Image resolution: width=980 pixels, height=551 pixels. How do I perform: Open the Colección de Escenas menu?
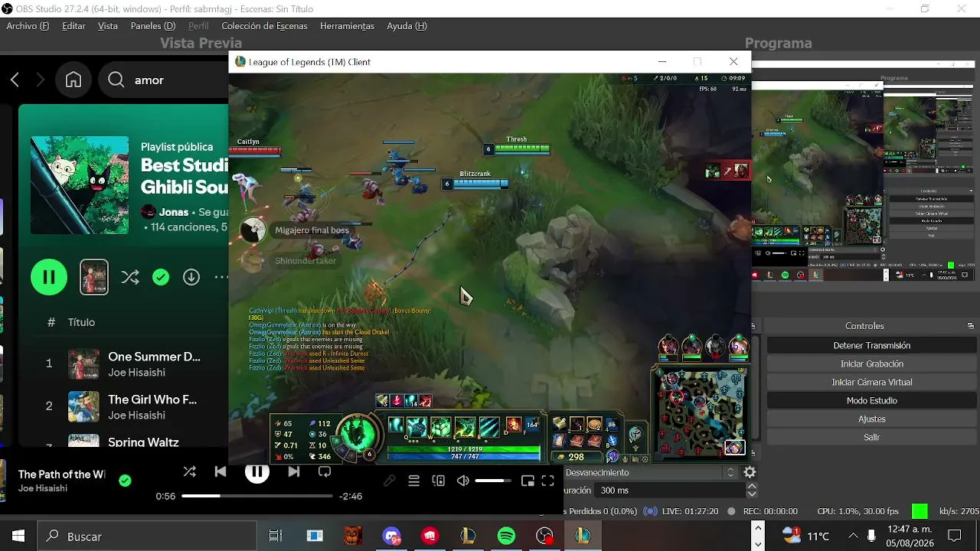click(x=264, y=26)
